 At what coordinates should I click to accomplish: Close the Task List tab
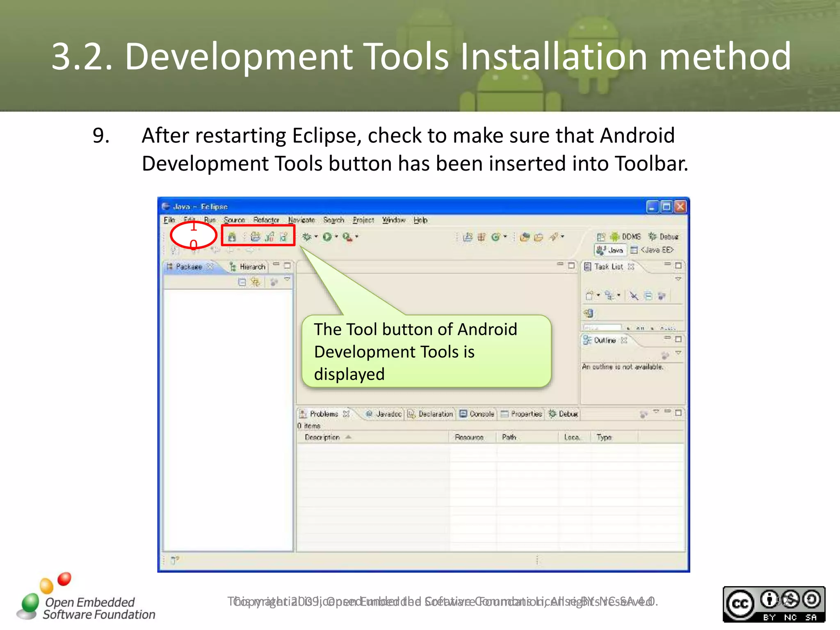click(x=631, y=267)
